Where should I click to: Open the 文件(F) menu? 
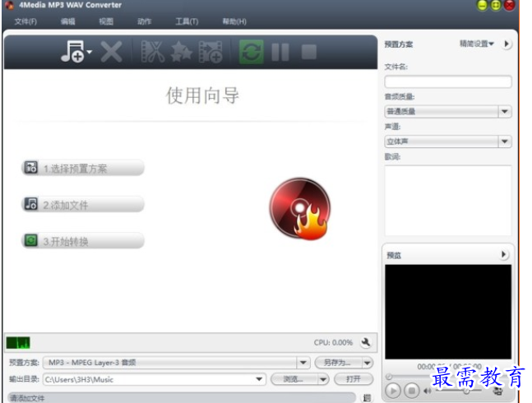coord(25,21)
